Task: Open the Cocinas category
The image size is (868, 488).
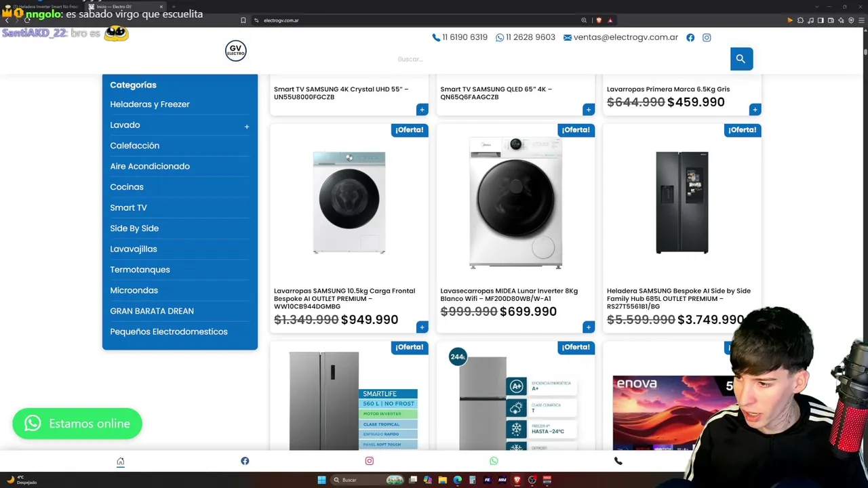Action: pos(127,187)
